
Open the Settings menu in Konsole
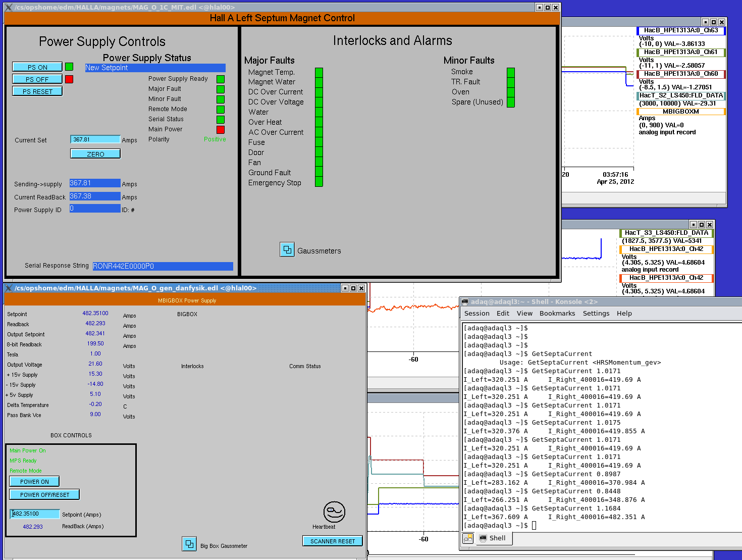click(x=596, y=314)
